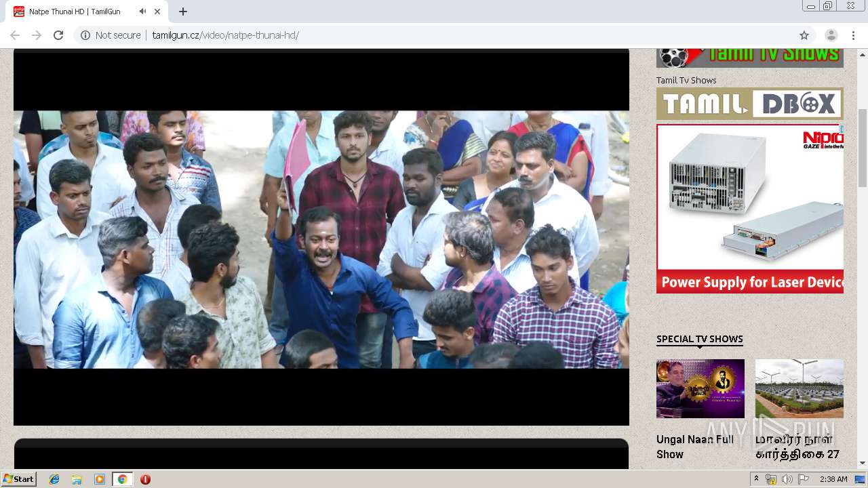Show hidden tray icons arrow

(x=756, y=479)
